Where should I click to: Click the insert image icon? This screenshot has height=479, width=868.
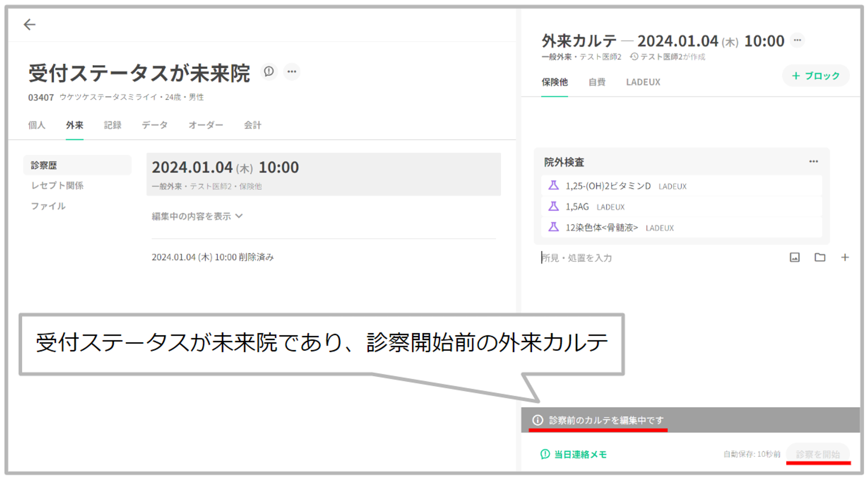[x=794, y=258]
